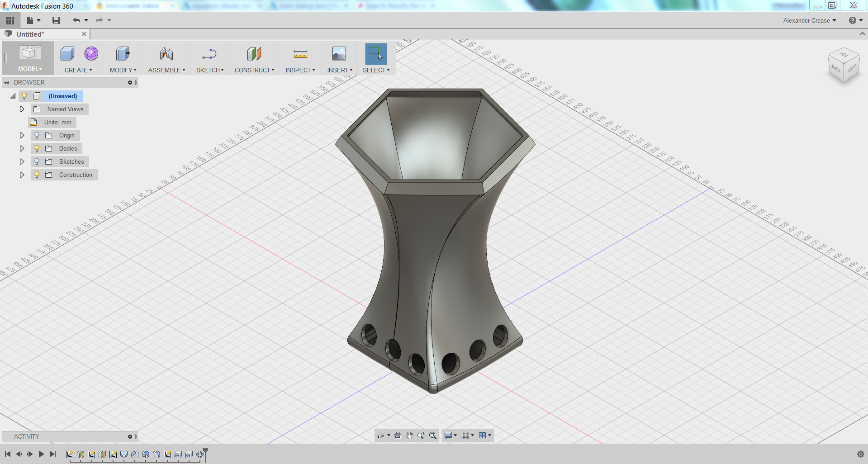
Task: Play the design timeline
Action: [x=41, y=454]
